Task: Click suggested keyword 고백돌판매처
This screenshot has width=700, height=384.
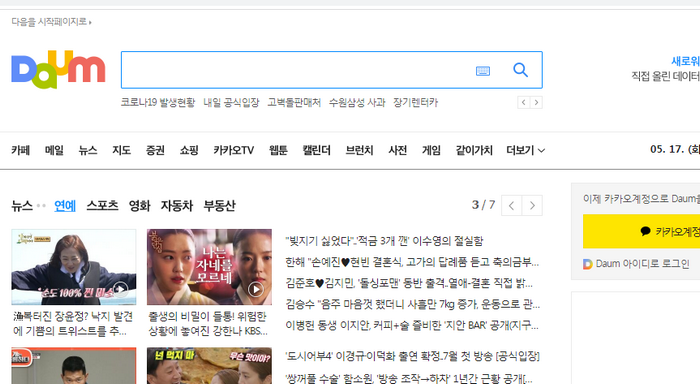Action: click(x=294, y=103)
